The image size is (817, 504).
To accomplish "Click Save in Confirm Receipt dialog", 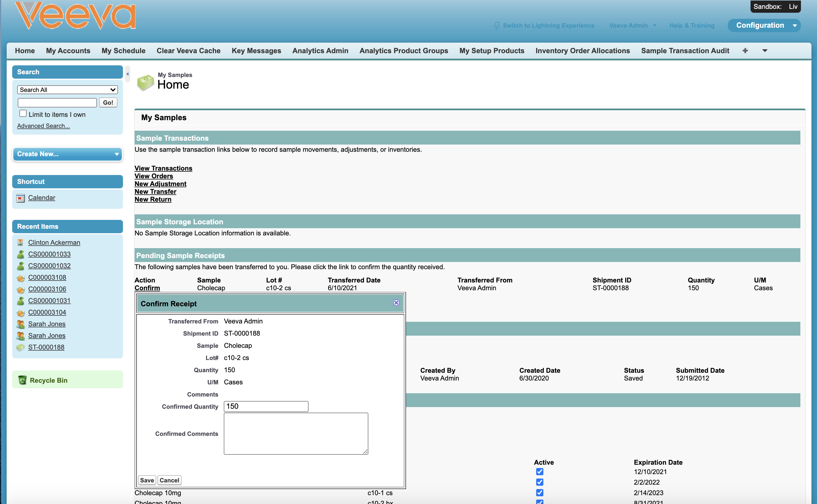I will (147, 480).
